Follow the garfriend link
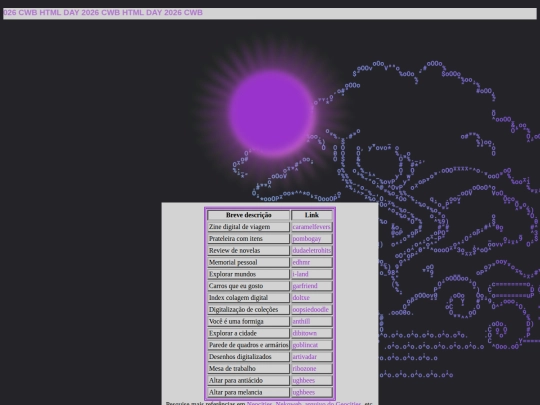The width and height of the screenshot is (540, 405). [305, 286]
